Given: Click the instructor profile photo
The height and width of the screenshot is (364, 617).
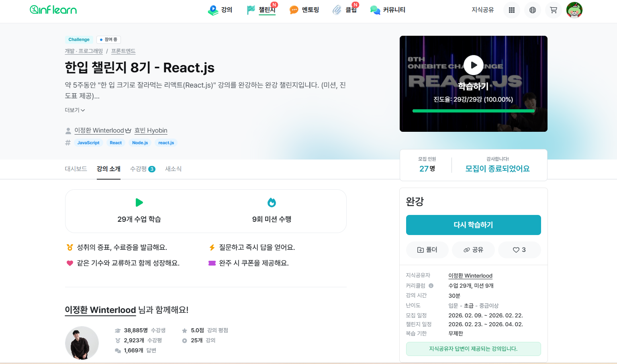Looking at the screenshot, I should (82, 343).
